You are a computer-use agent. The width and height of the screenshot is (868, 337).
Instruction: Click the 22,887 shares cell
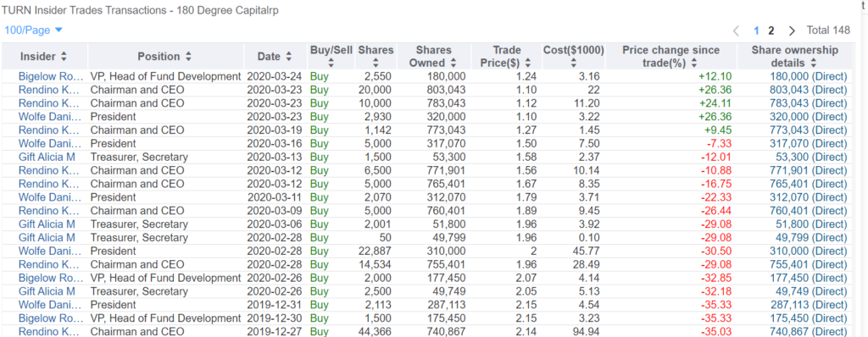coord(376,251)
